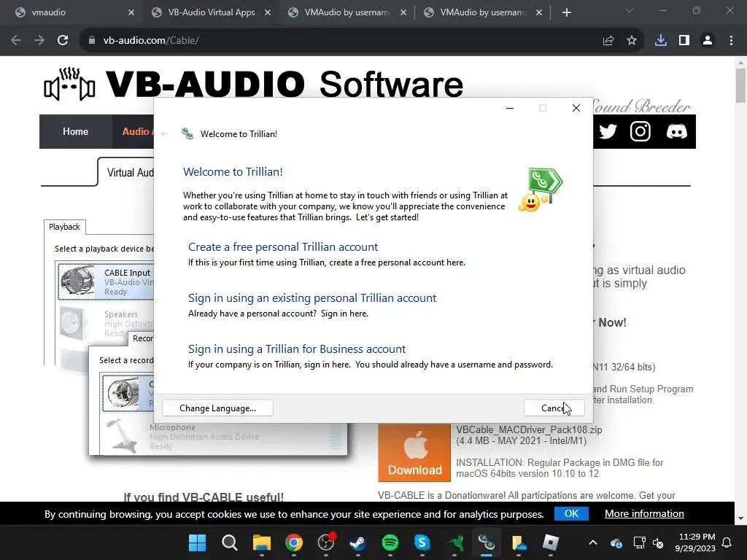Download the Mac driver pack via orange button

click(x=414, y=453)
